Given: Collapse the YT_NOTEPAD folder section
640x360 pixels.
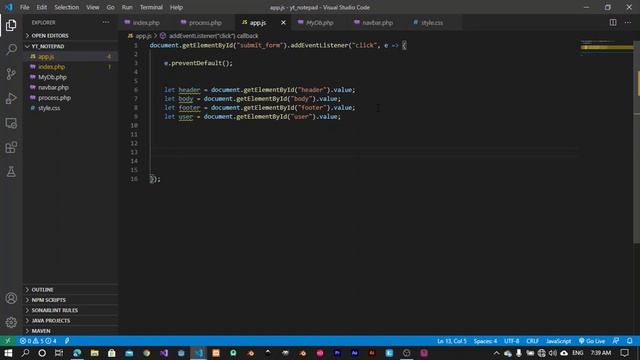Looking at the screenshot, I should coord(48,46).
